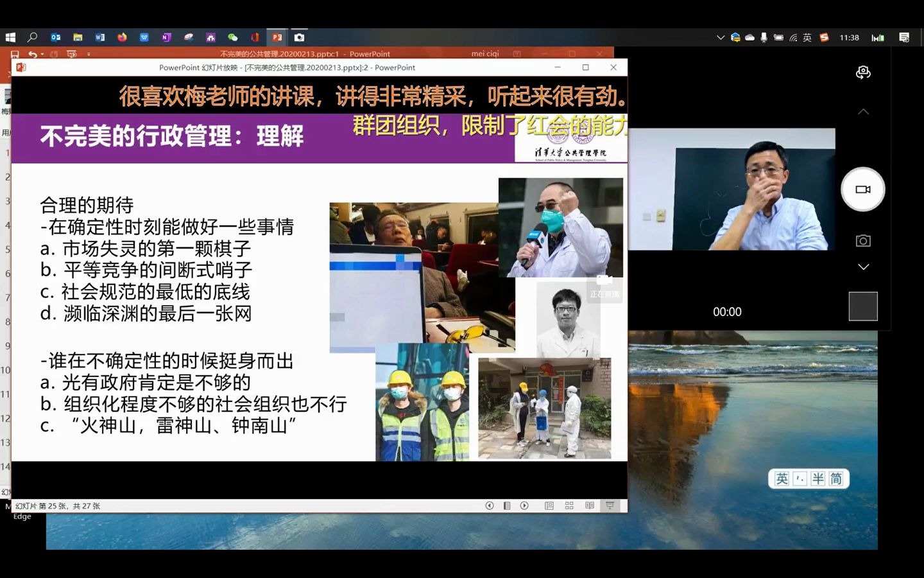Open running taskbar app beside OneNote
Image resolution: width=924 pixels, height=578 pixels.
tap(189, 37)
